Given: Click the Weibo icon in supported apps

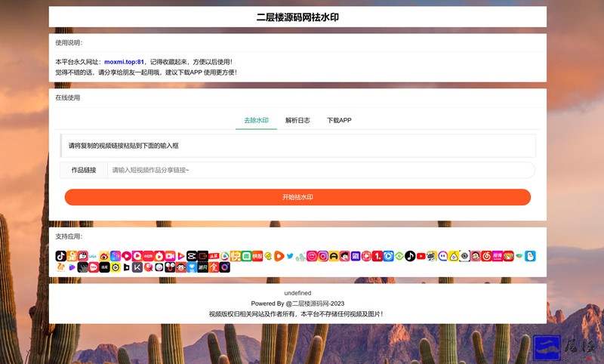Looking at the screenshot, I should click(x=104, y=256).
